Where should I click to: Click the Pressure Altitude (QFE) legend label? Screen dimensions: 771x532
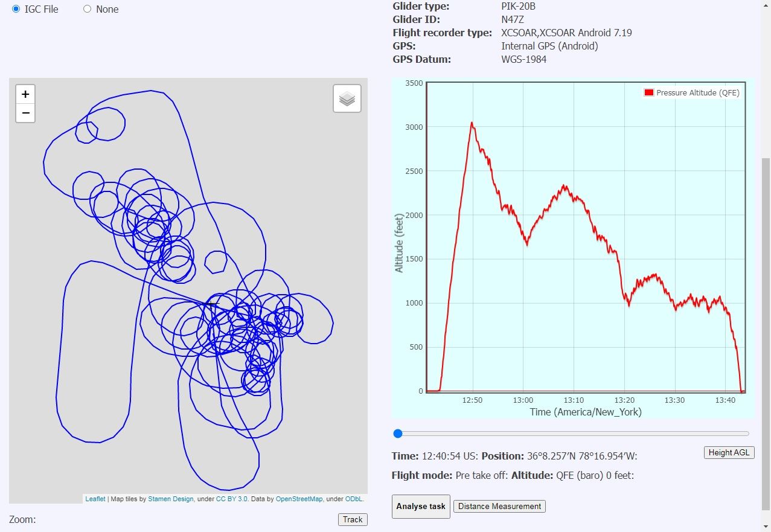click(697, 93)
